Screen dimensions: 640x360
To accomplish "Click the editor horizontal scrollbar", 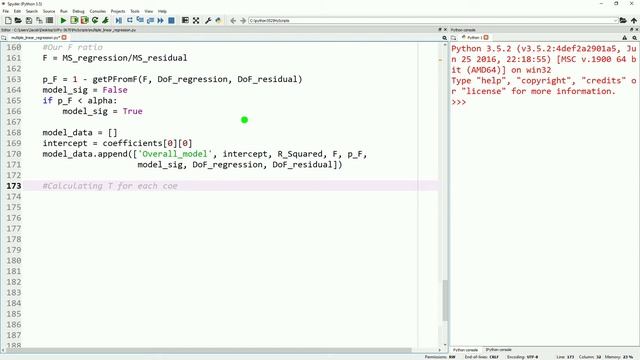I will tap(209, 350).
